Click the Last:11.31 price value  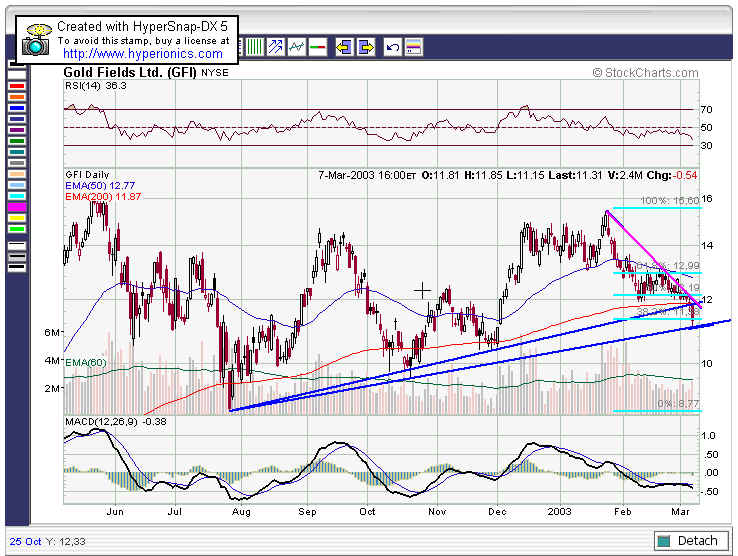(x=575, y=175)
